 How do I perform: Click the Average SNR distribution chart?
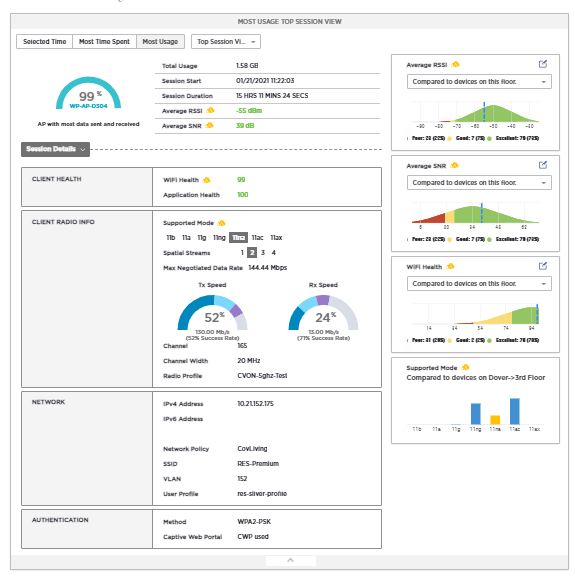pos(475,213)
